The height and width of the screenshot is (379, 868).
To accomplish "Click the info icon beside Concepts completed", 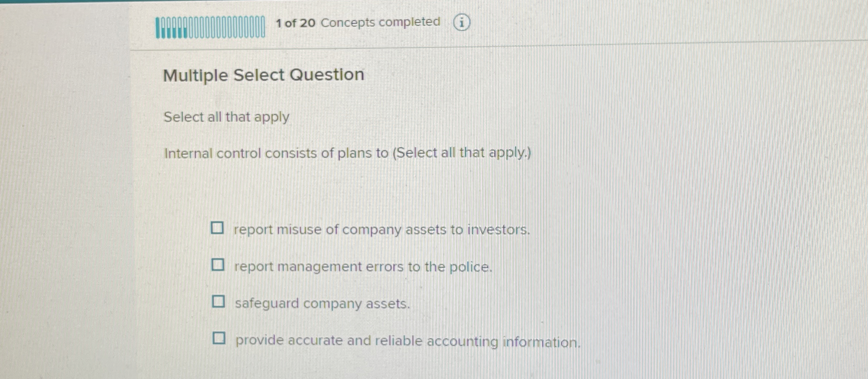I will coord(462,23).
